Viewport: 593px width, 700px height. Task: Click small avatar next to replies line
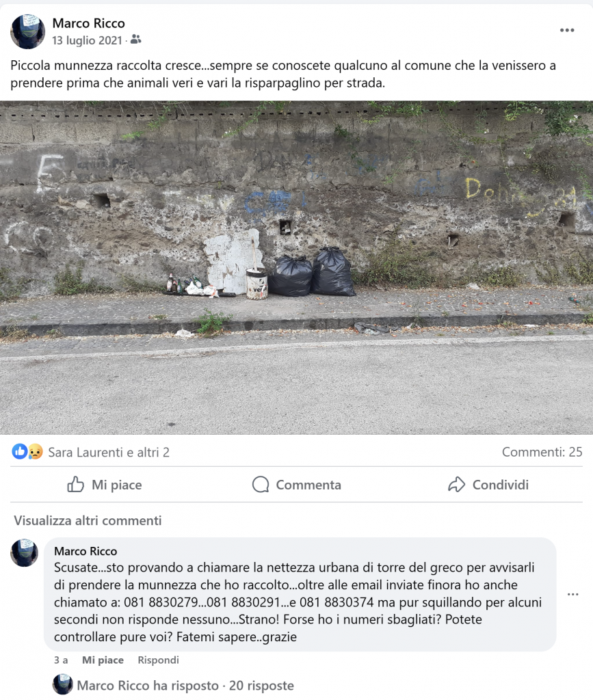[x=62, y=685]
